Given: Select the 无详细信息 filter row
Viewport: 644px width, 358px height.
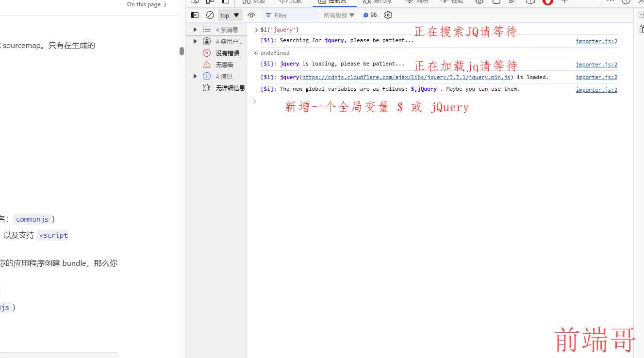Looking at the screenshot, I should [216, 88].
